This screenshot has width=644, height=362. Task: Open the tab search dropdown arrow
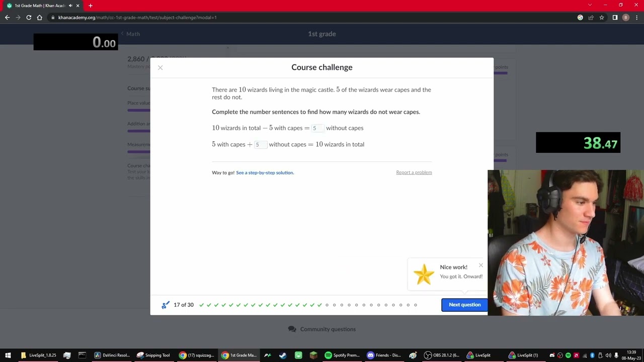click(x=590, y=5)
